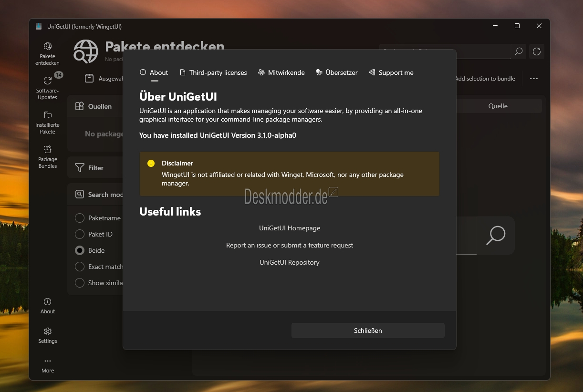Select the Paketname radio button

click(x=80, y=218)
